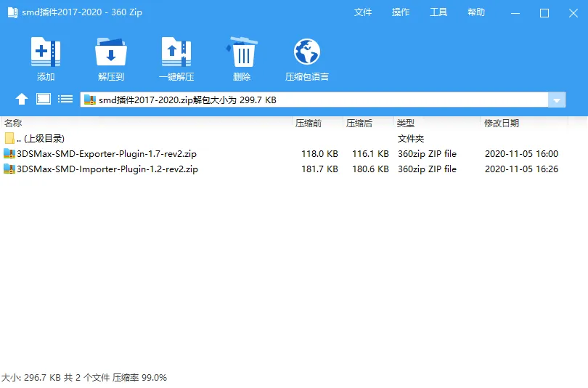Image resolution: width=588 pixels, height=388 pixels.
Task: Click the 解压到 (Extract to) icon
Action: [x=110, y=52]
